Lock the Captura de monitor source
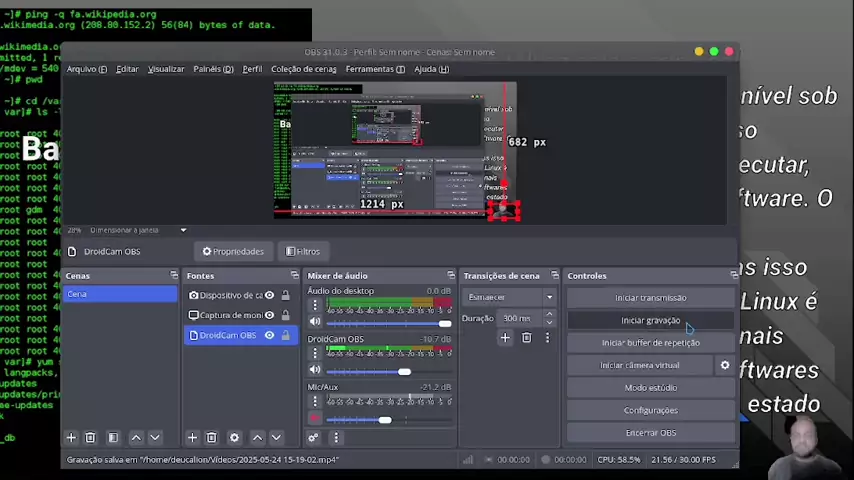 tap(285, 315)
